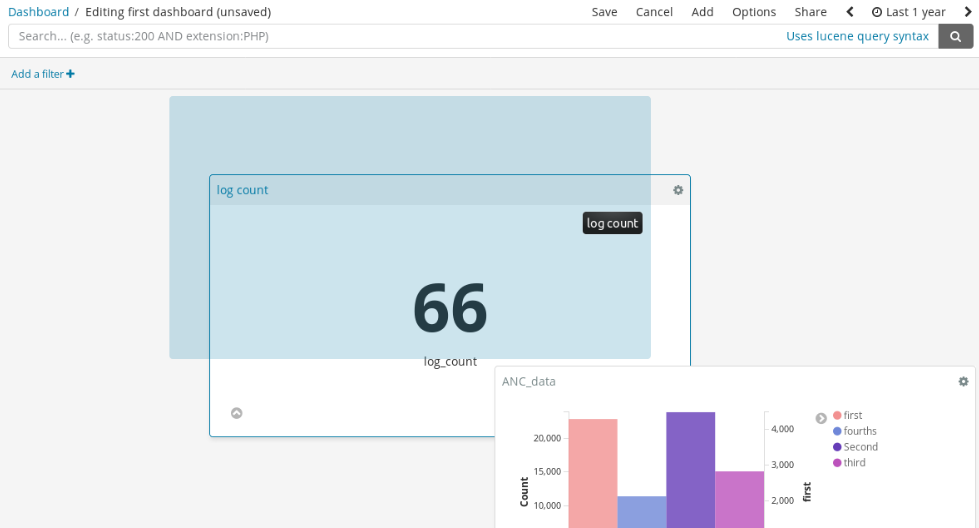
Task: Open ANC_data panel gear settings
Action: [963, 382]
